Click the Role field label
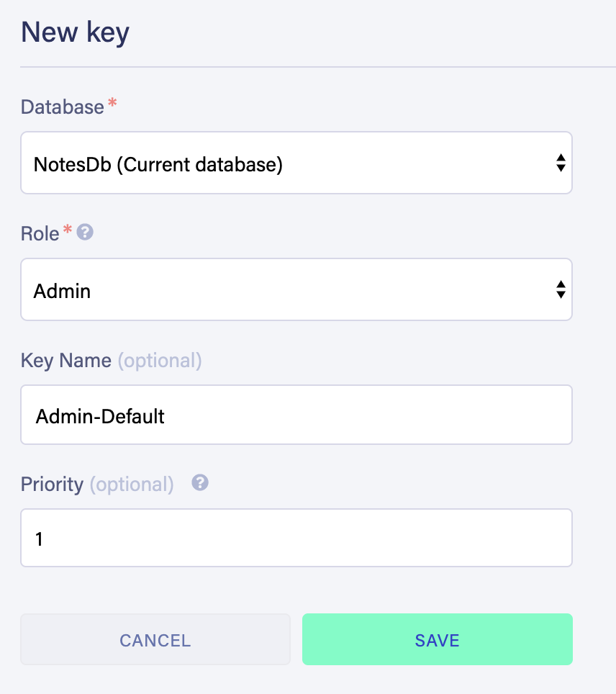 40,233
